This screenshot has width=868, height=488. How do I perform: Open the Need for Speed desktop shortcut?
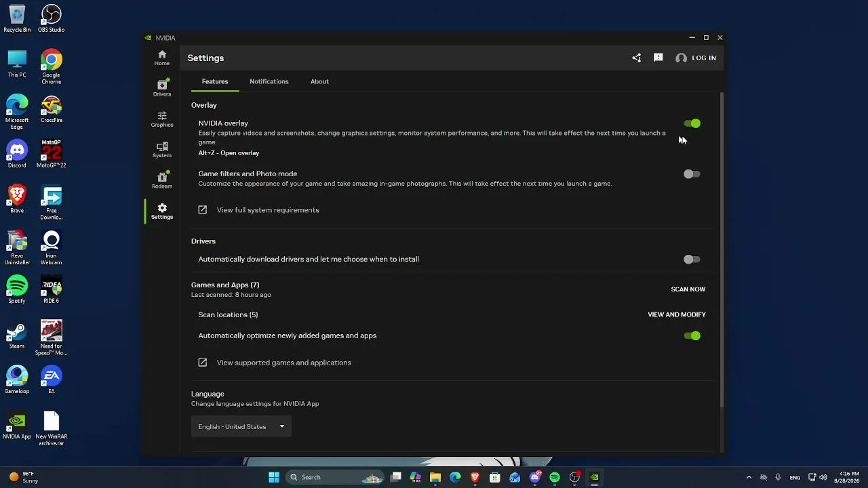click(52, 338)
